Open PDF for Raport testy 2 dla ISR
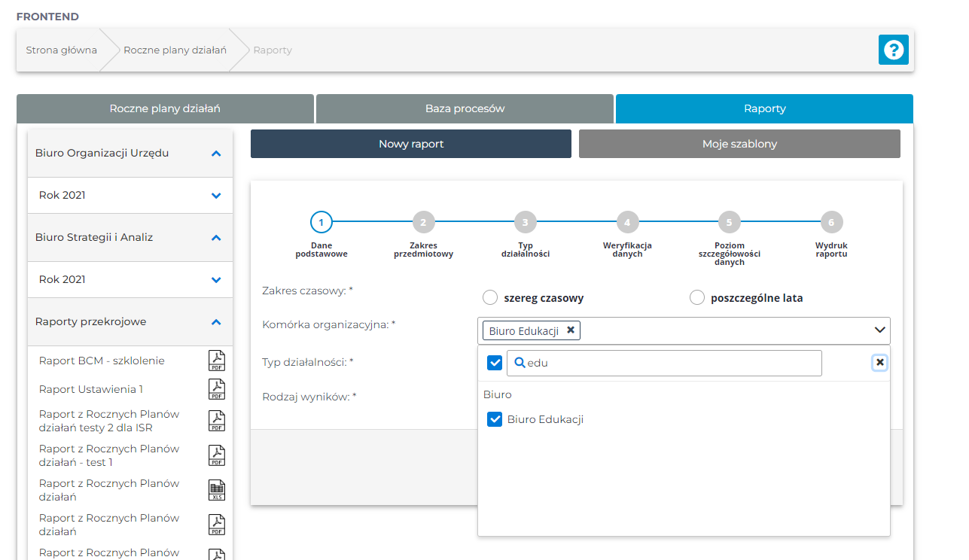This screenshot has height=560, width=969. click(217, 421)
